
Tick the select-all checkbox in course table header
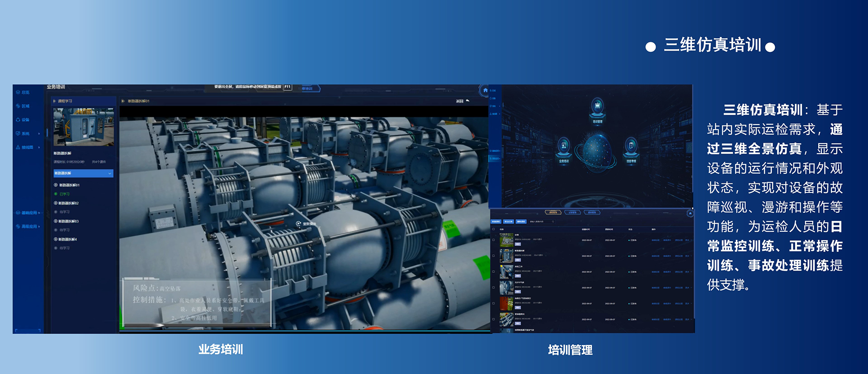tap(494, 229)
